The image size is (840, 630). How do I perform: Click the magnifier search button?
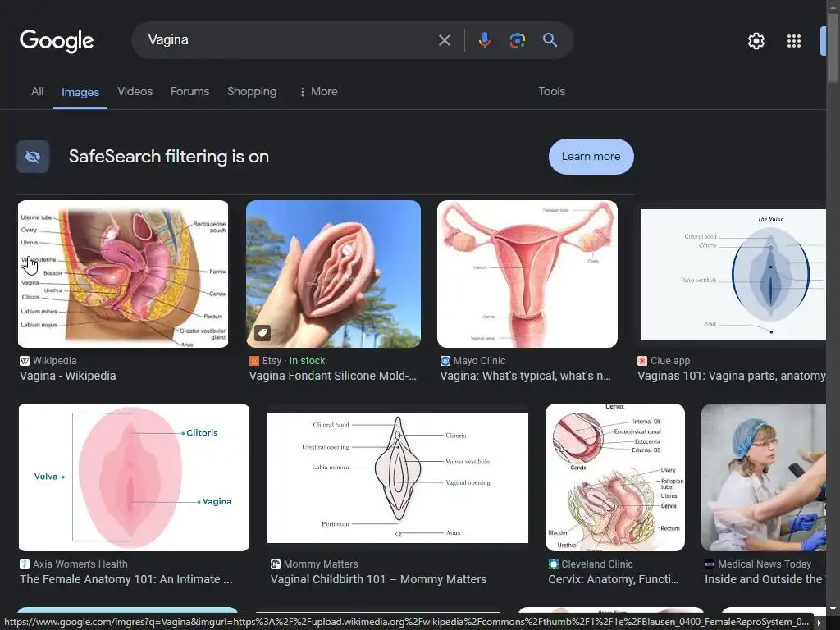(550, 40)
